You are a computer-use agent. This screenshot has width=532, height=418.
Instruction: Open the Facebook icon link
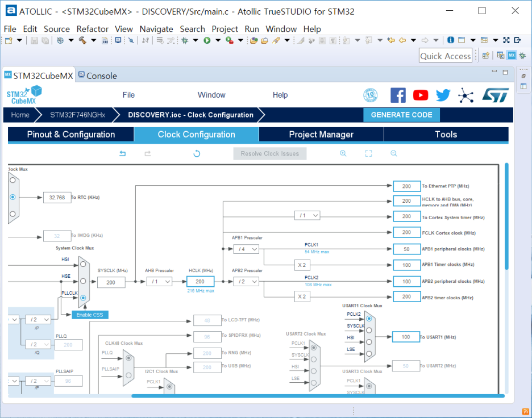click(398, 95)
